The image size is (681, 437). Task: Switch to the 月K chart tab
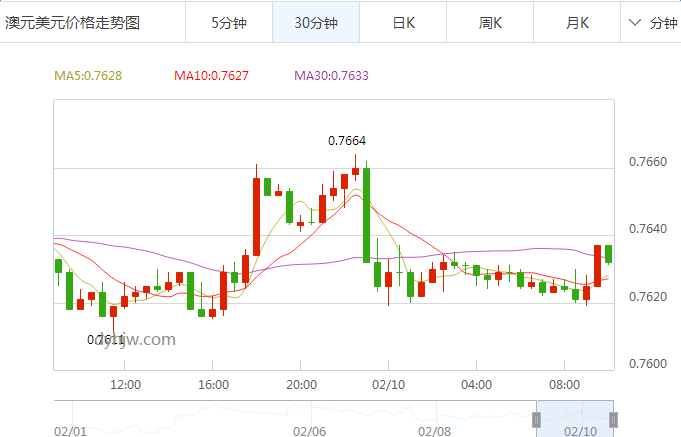[x=577, y=23]
